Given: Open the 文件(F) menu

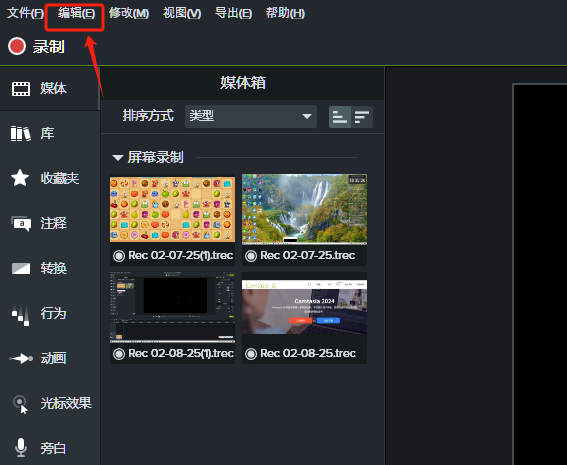Looking at the screenshot, I should [x=25, y=13].
